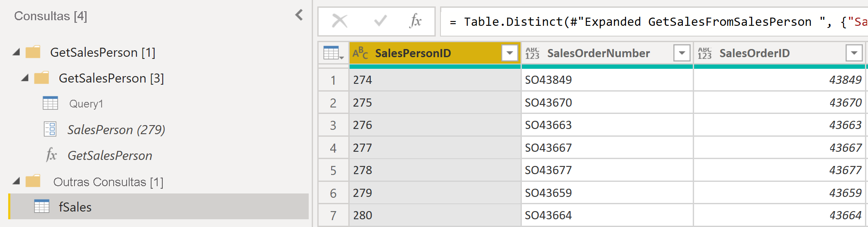The image size is (868, 227).
Task: Collapse the Outras Consultas [1] group
Action: point(16,181)
